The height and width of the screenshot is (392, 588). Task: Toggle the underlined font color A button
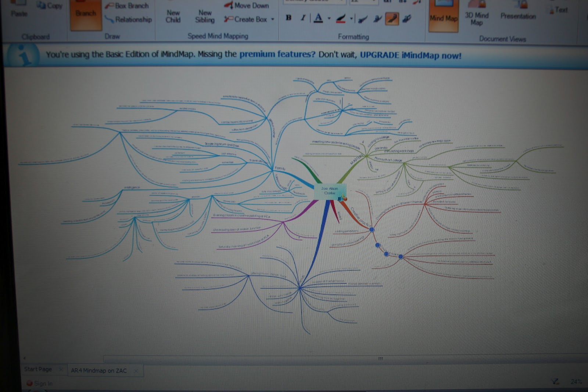(319, 17)
